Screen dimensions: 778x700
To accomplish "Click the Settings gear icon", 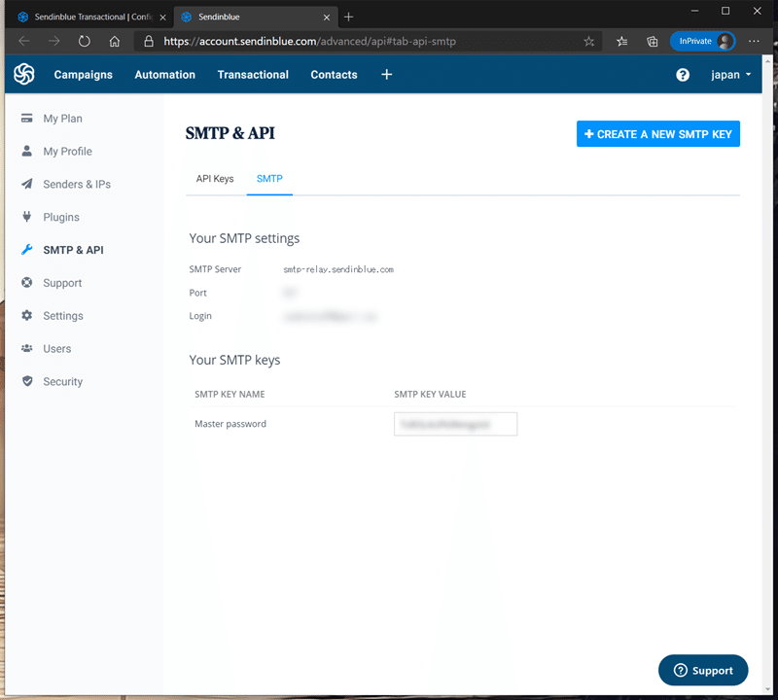I will pos(27,316).
